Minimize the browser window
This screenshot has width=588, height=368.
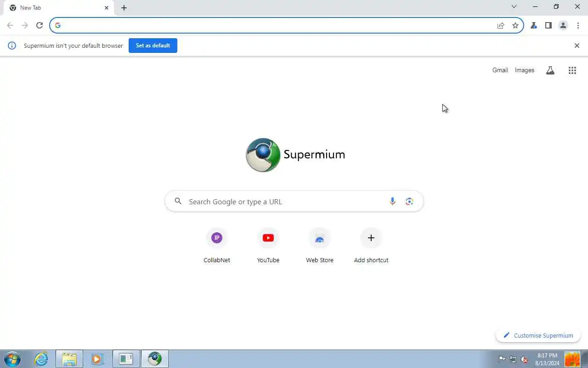click(x=535, y=6)
